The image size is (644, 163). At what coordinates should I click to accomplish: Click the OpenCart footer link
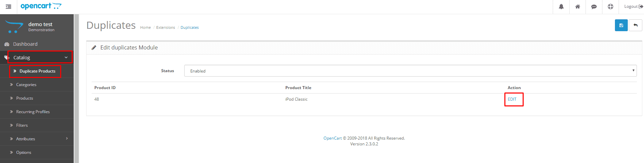[333, 138]
